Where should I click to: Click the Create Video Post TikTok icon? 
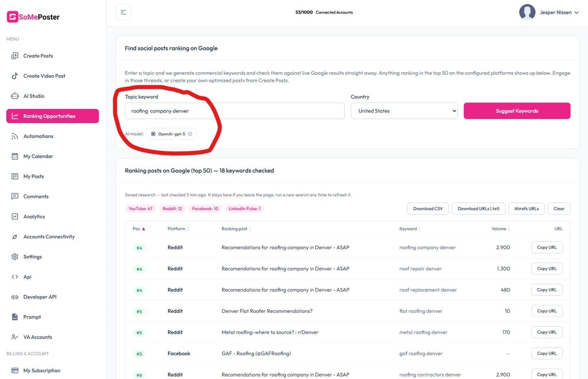click(15, 76)
